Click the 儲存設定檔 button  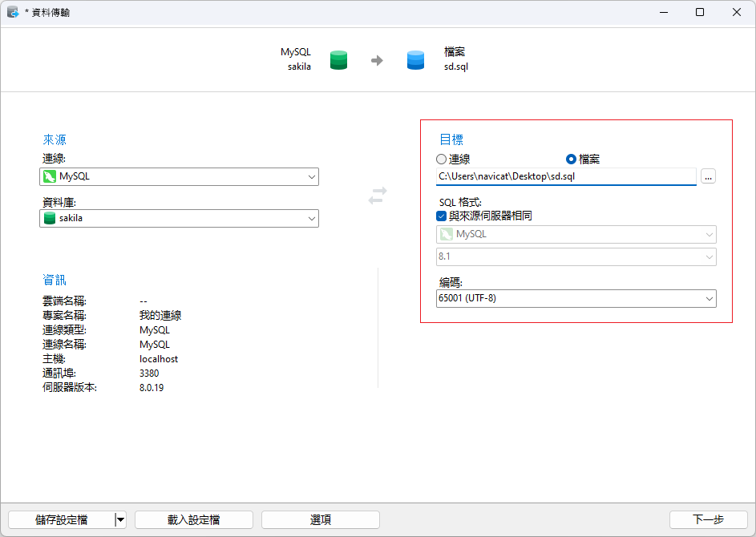(62, 519)
